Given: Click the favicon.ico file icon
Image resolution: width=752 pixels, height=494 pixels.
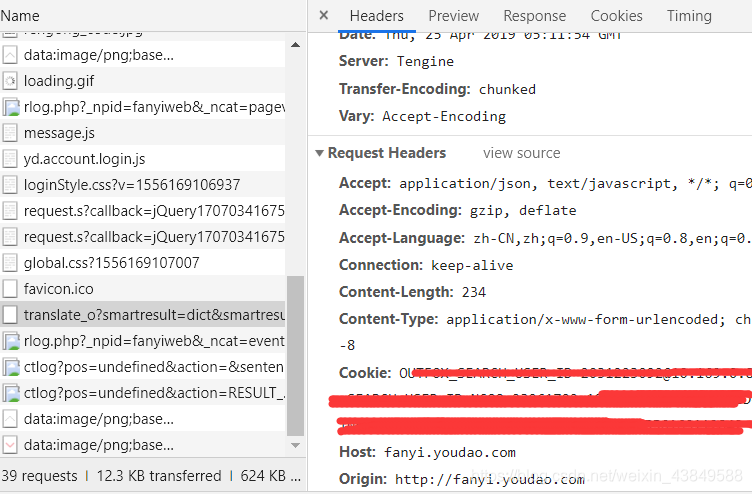Looking at the screenshot, I should tap(10, 289).
